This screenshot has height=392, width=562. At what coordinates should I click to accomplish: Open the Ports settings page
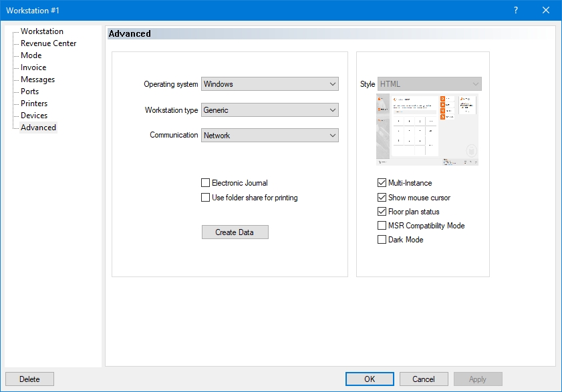click(29, 91)
